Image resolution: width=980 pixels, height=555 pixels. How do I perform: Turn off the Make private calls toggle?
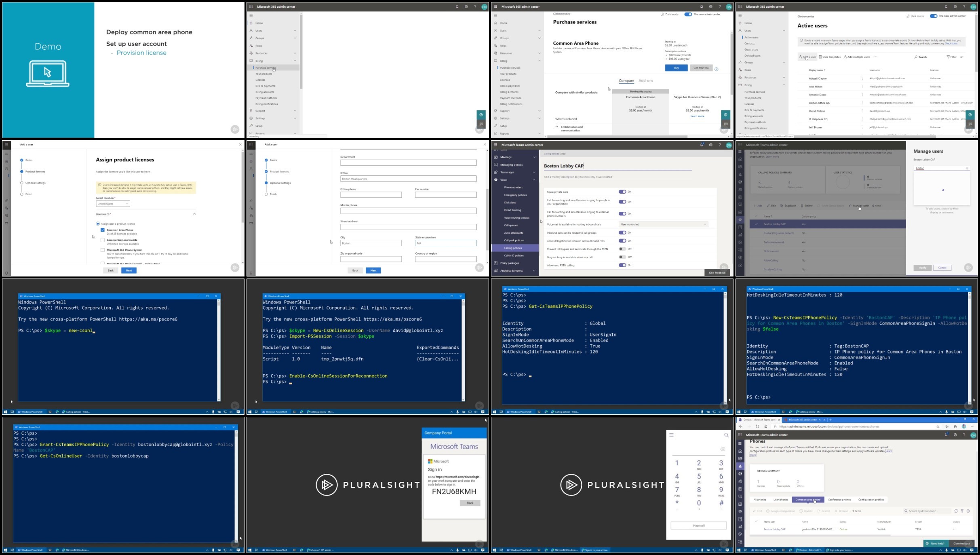click(622, 192)
